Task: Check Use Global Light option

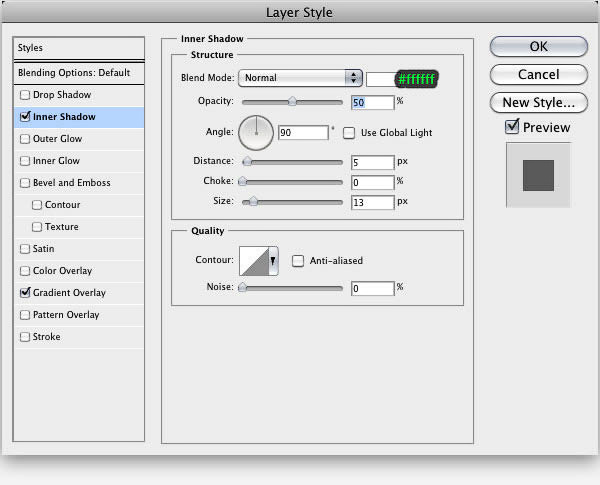Action: (349, 133)
